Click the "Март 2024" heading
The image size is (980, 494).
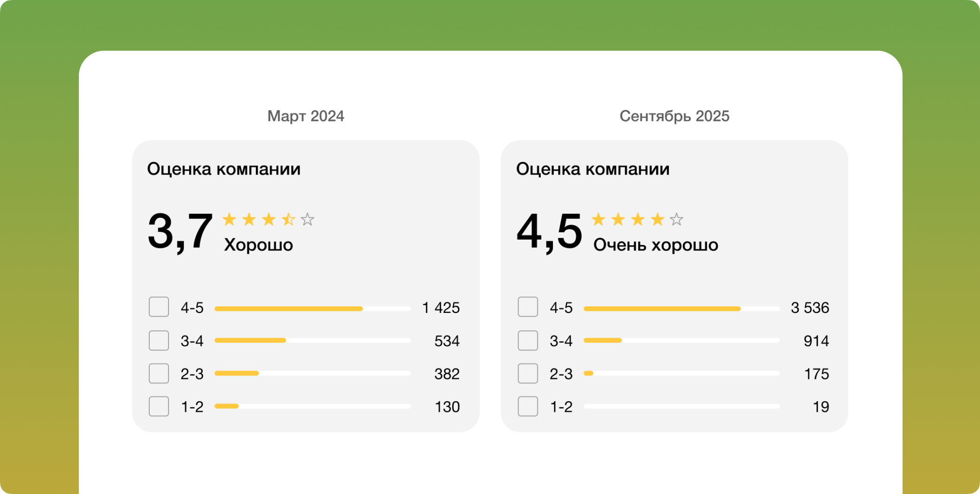click(306, 116)
